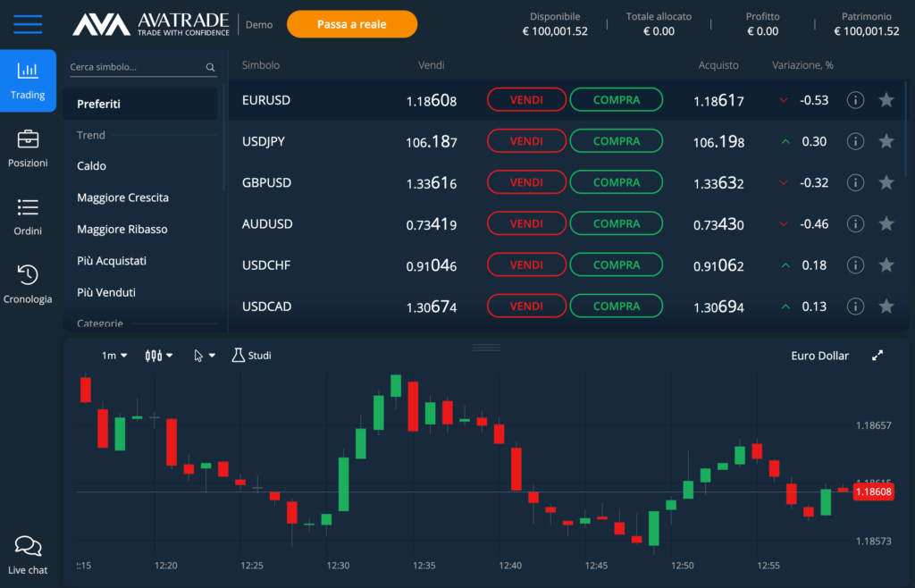Image resolution: width=915 pixels, height=588 pixels.
Task: Open the 1m timeframe dropdown
Action: click(113, 355)
